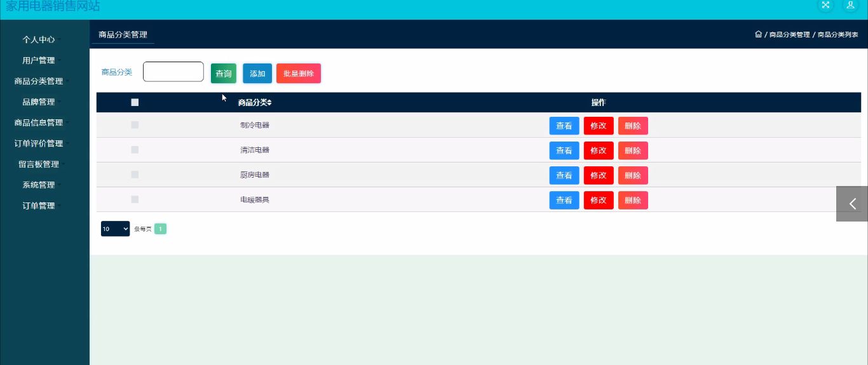Click 查看 for 厨房电器
This screenshot has height=365, width=868.
(x=564, y=175)
